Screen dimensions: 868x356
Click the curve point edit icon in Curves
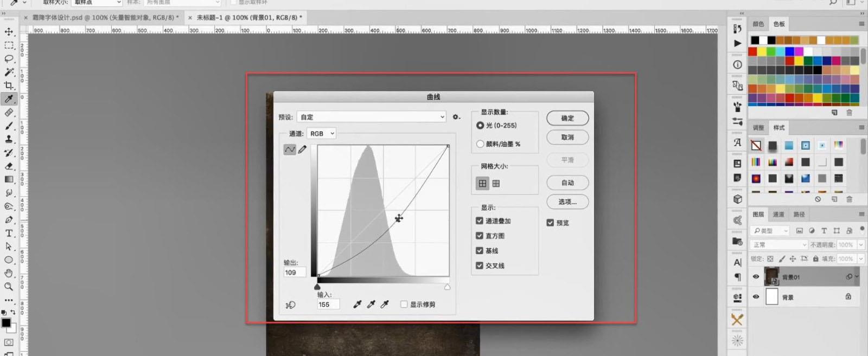290,150
